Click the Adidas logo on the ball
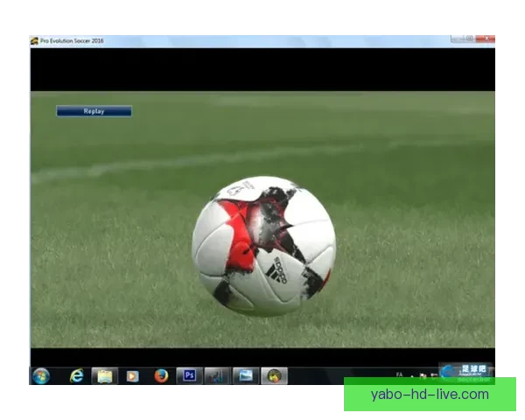525x420 pixels. [276, 268]
